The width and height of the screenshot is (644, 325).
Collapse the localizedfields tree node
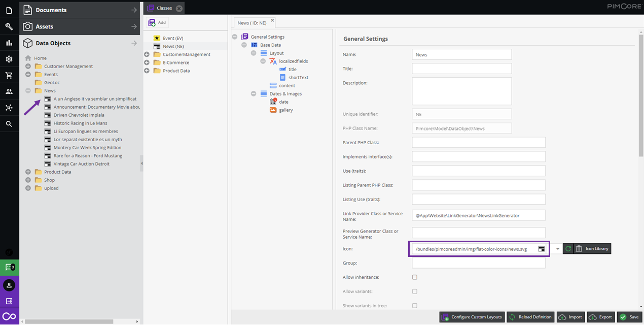(263, 61)
